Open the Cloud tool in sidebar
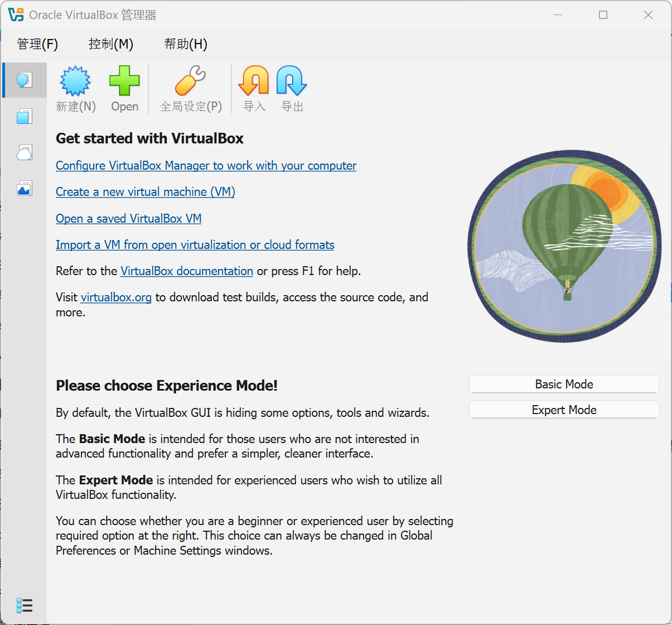This screenshot has height=625, width=672. point(25,152)
